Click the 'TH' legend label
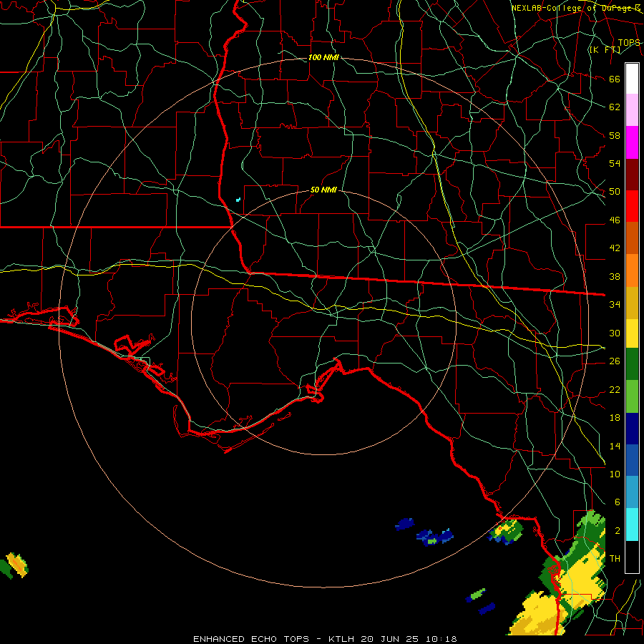The width and height of the screenshot is (644, 644). tap(615, 559)
